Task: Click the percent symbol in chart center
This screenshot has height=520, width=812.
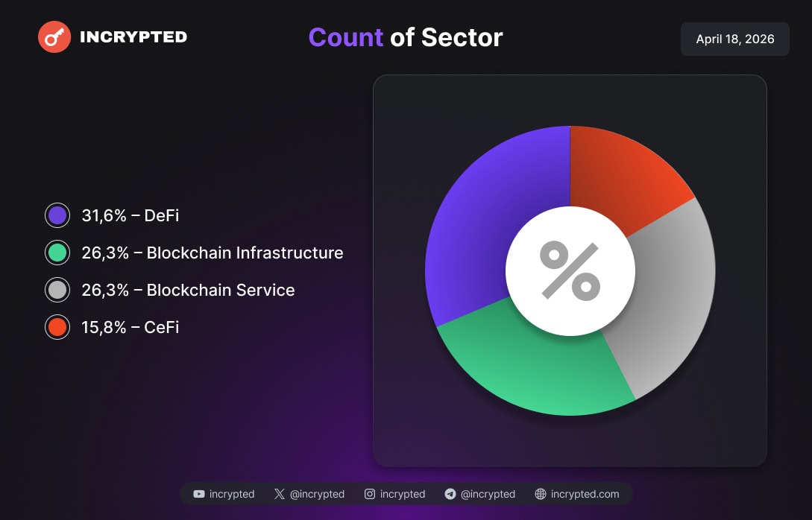Action: (x=570, y=270)
